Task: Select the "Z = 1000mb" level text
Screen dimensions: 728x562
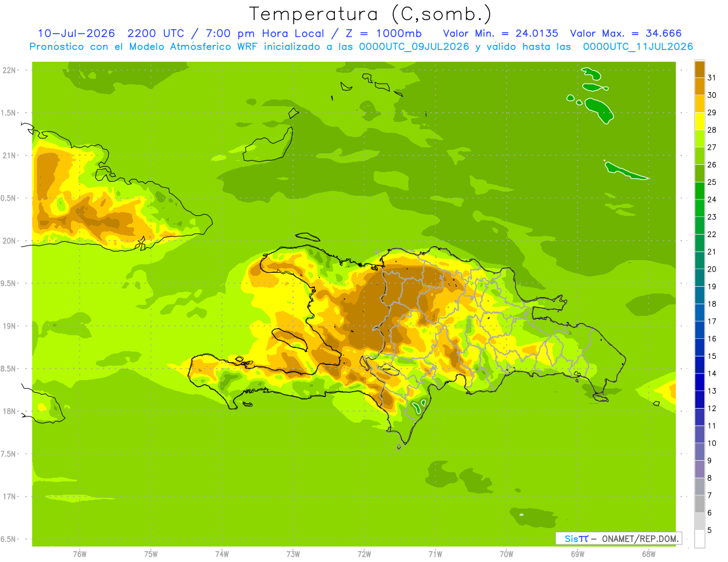Action: click(383, 33)
